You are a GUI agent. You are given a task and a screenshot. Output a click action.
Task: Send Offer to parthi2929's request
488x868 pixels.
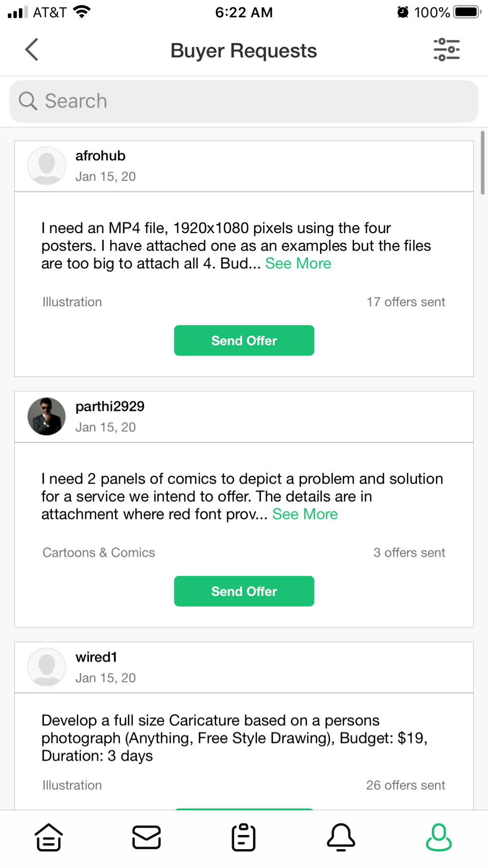click(x=244, y=591)
